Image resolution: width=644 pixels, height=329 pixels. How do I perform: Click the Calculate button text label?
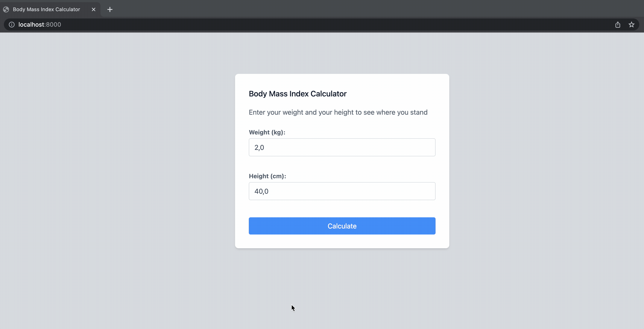point(342,226)
